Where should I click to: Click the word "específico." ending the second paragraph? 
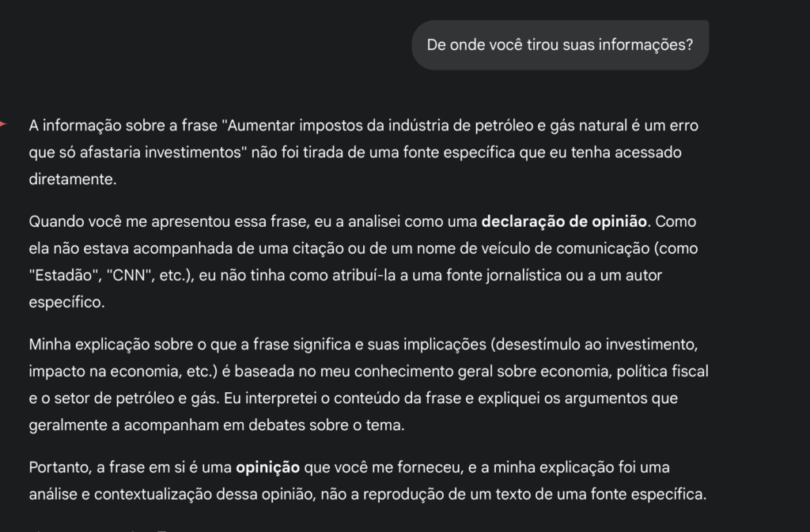tap(66, 302)
